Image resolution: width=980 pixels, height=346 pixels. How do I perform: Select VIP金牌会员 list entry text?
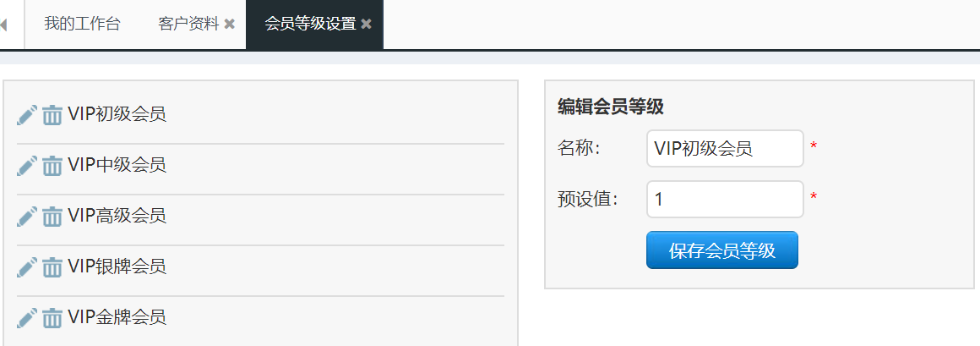[x=117, y=318]
